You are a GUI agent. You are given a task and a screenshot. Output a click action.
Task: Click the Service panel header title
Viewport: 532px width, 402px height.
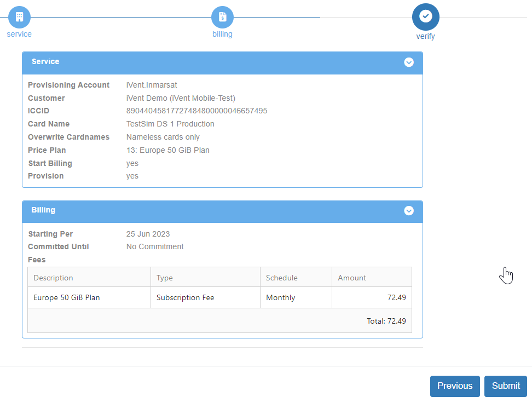coord(45,62)
